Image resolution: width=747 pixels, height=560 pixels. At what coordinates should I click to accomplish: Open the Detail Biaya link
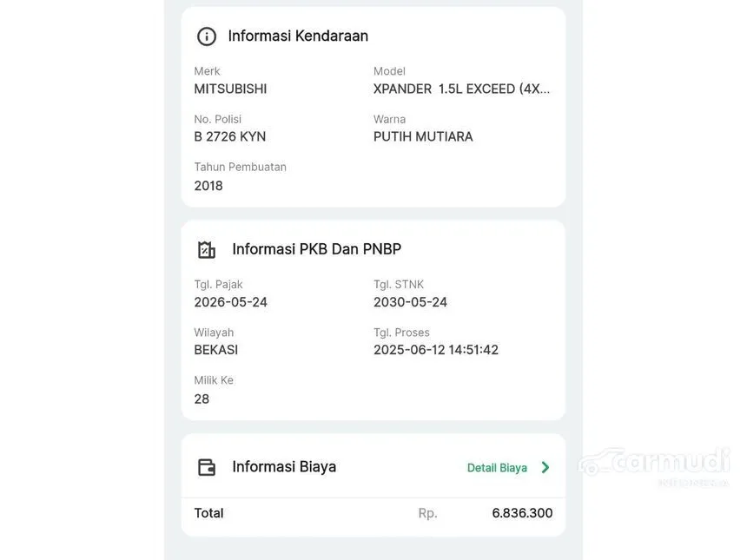tap(497, 468)
